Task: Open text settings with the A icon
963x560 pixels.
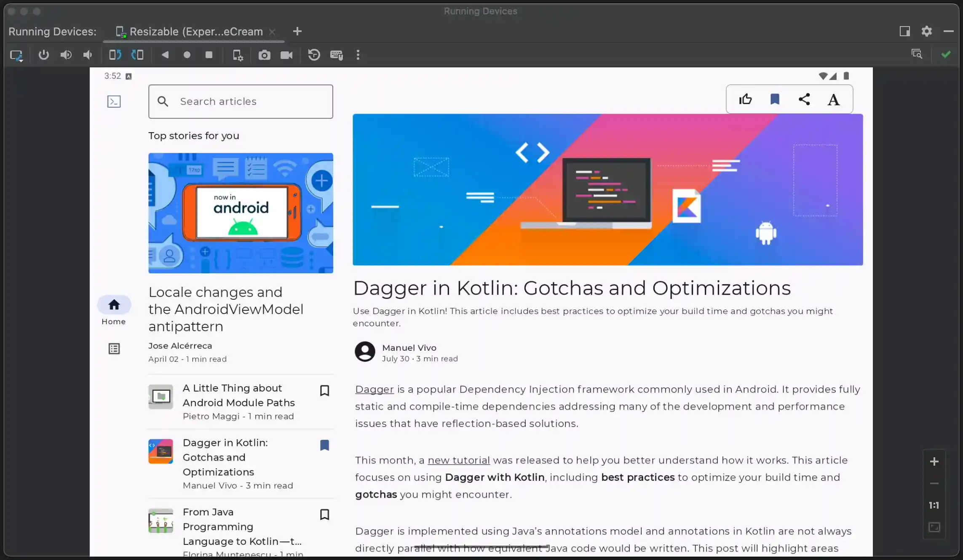Action: [x=833, y=100]
